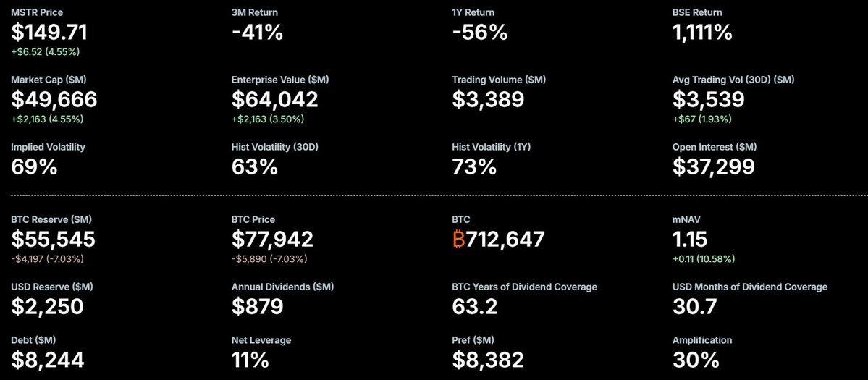Select the BSE Return 1,111% metric
Viewport: 868px width, 380px height.
pos(702,32)
